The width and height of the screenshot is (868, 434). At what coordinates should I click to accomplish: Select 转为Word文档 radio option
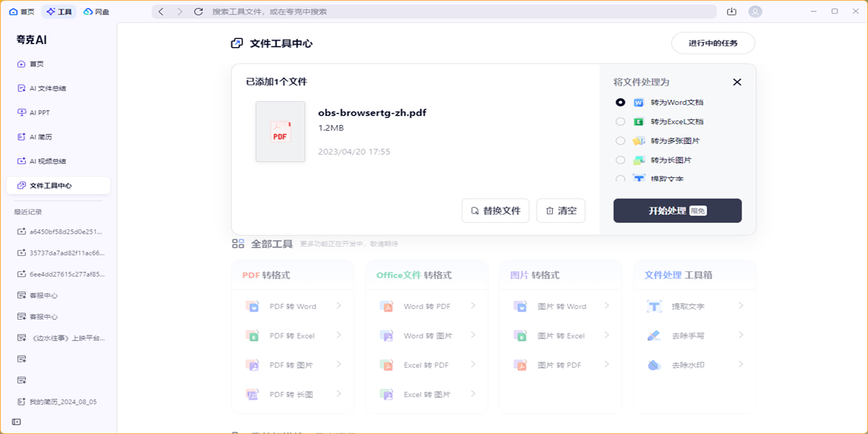click(621, 103)
